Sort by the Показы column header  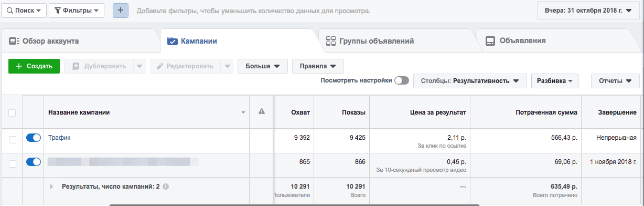click(353, 112)
